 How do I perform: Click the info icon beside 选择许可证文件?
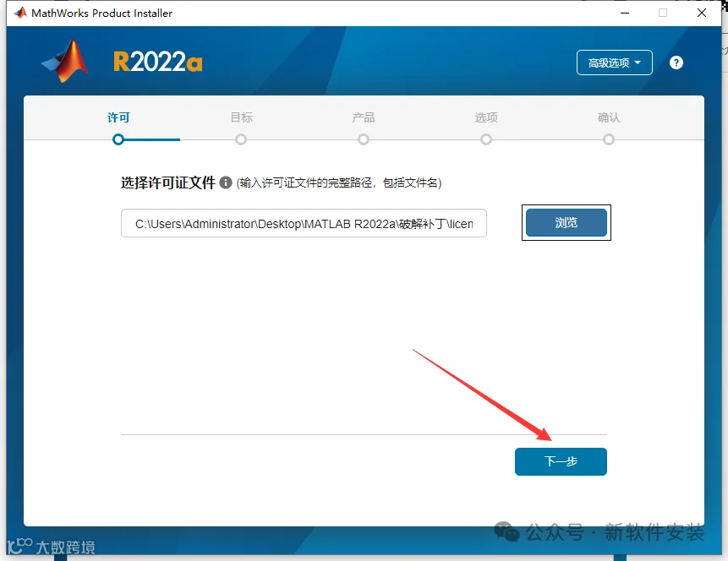point(226,182)
